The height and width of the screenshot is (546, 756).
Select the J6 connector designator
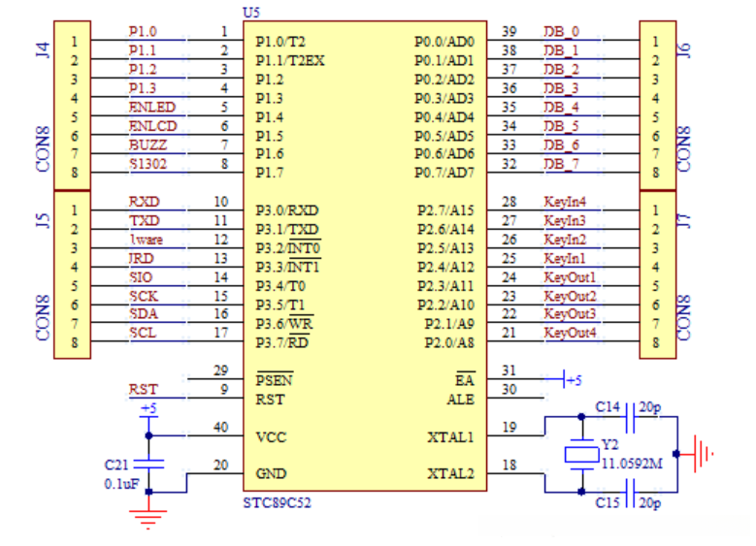coord(683,50)
